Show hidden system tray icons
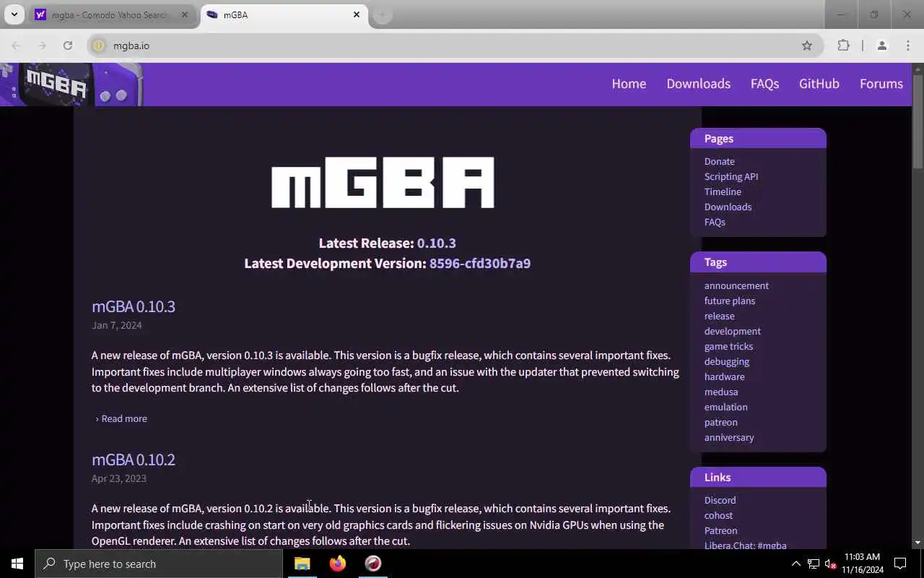This screenshot has height=578, width=924. [x=796, y=564]
